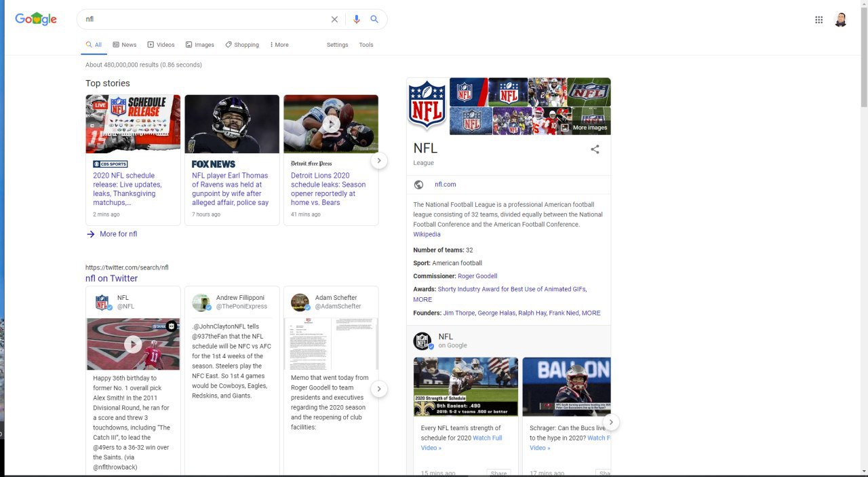Open nfl on Twitter heading link
The height and width of the screenshot is (477, 868).
click(x=111, y=278)
